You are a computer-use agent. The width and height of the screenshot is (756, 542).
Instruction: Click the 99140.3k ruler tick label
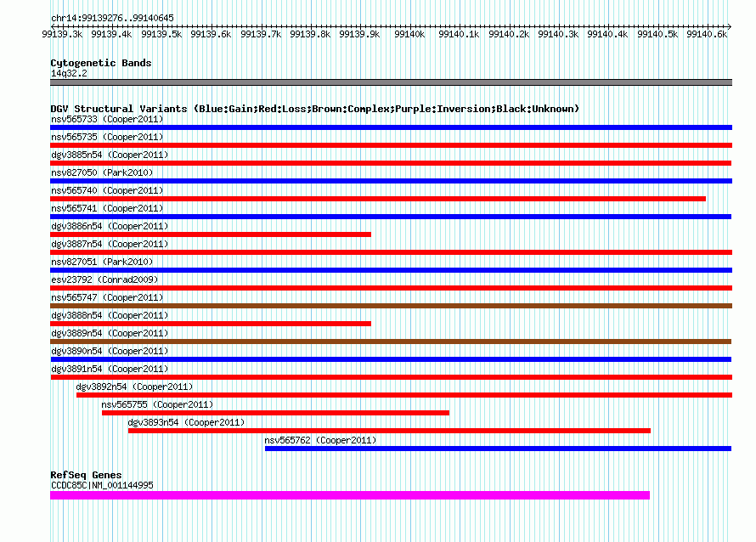pyautogui.click(x=558, y=34)
